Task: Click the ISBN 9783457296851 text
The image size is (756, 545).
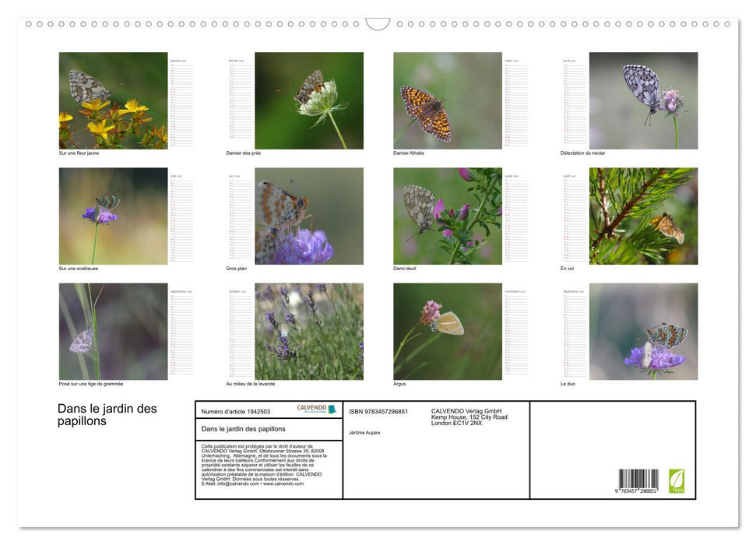Action: pos(378,410)
